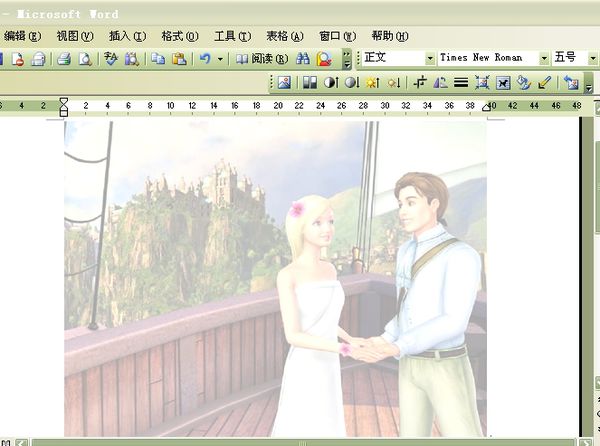Click the Permission document icon with red stop sign
Screen dimensions: 600x446
coord(18,59)
